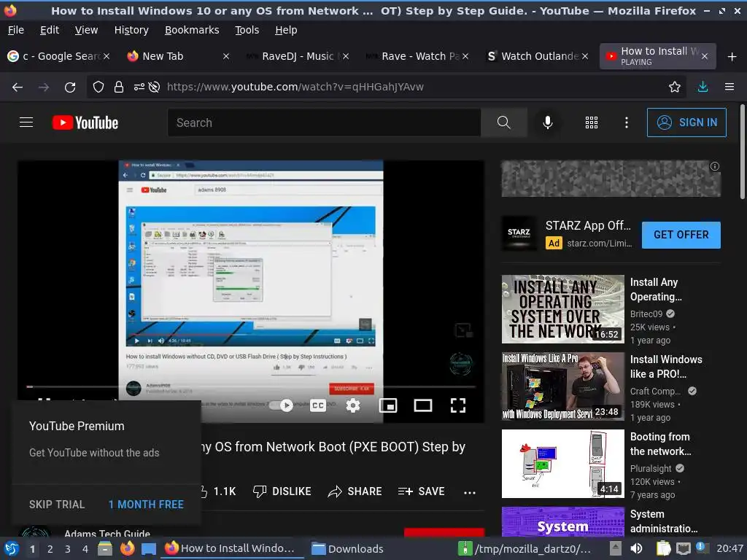This screenshot has height=560, width=747.
Task: Show site security padlock info
Action: point(119,87)
